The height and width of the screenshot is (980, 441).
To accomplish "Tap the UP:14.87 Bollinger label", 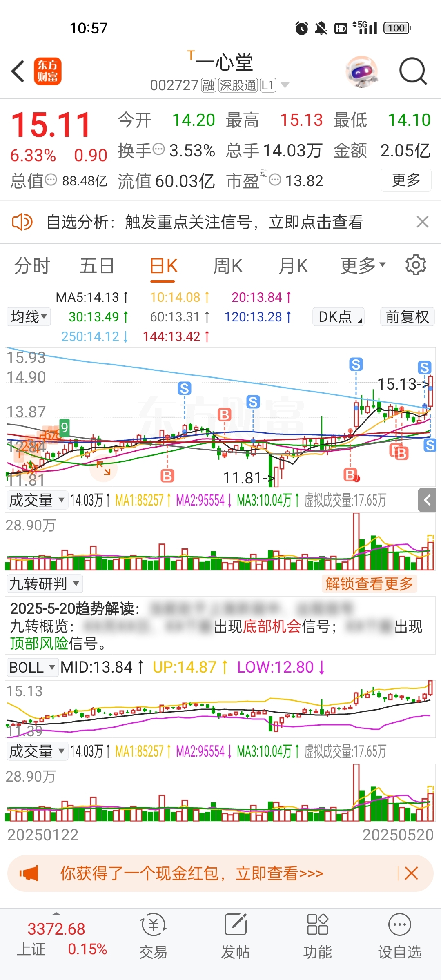I will 190,667.
